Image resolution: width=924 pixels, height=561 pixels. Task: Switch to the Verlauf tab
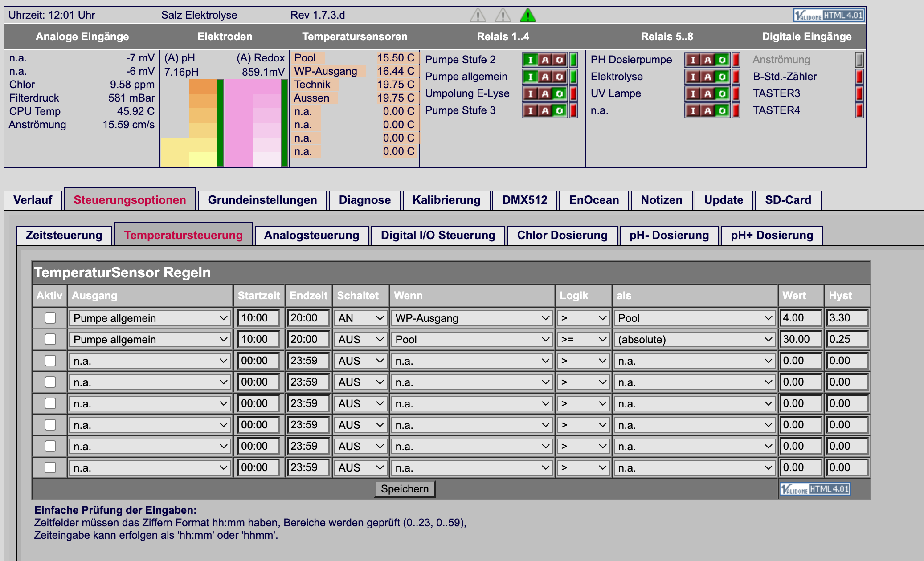[33, 200]
